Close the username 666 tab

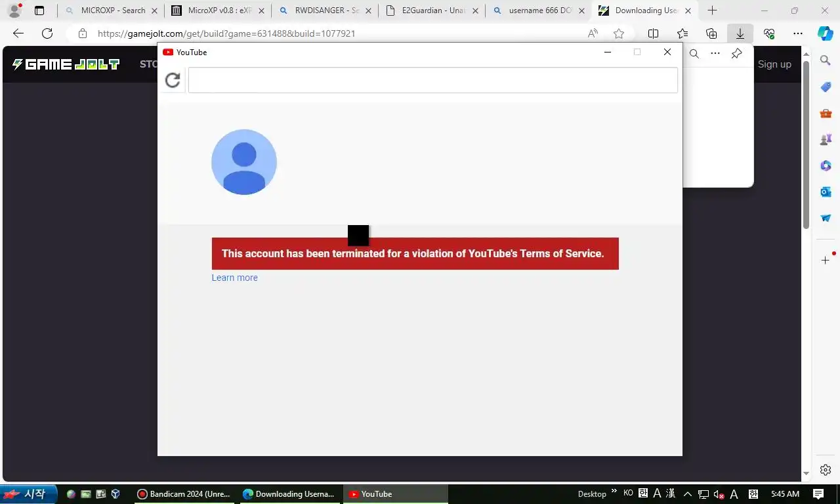pos(581,10)
